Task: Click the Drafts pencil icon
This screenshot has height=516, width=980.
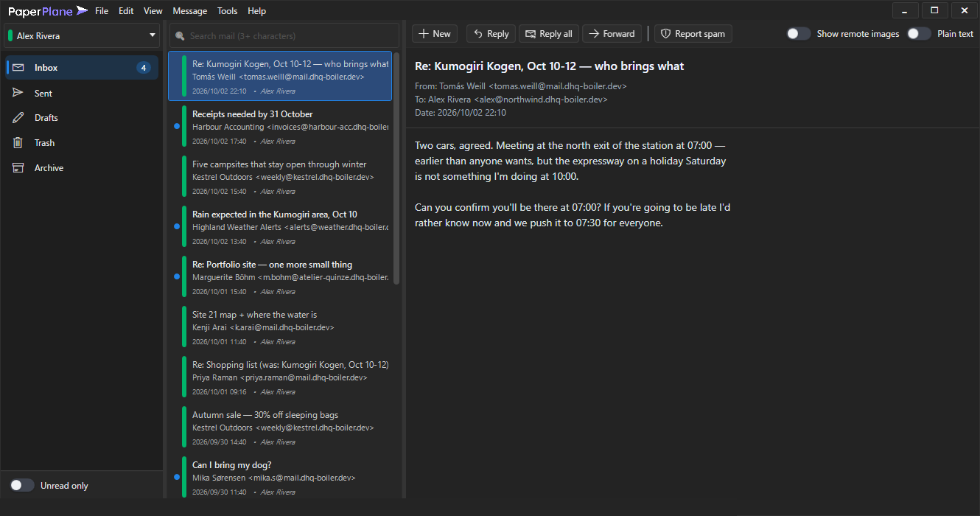Action: tap(18, 118)
